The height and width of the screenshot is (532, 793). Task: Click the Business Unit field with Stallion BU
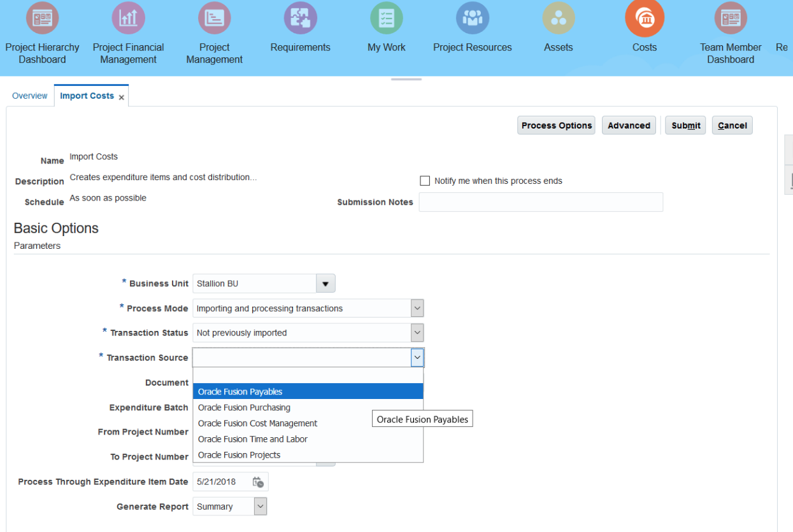[255, 283]
